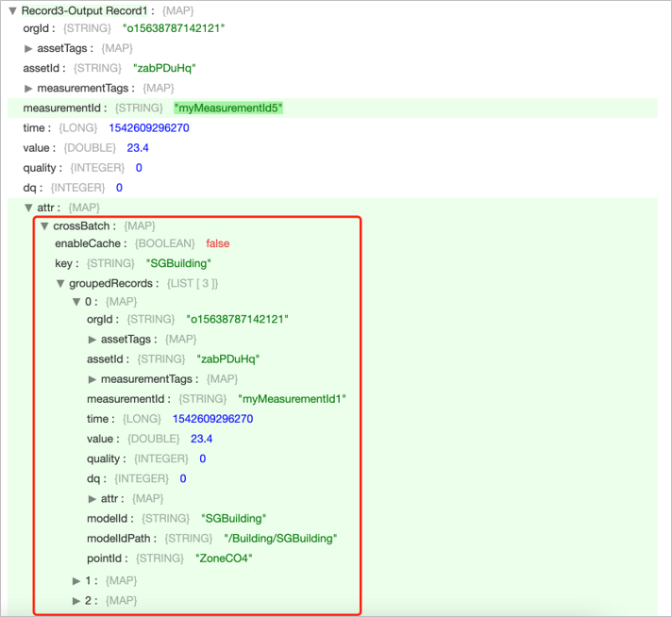Collapse the crossBatch map node

(44, 226)
